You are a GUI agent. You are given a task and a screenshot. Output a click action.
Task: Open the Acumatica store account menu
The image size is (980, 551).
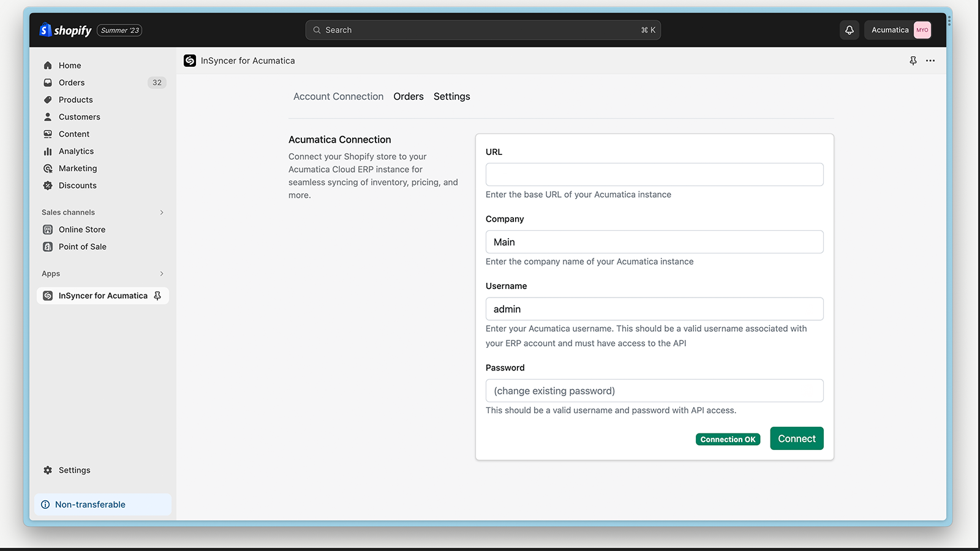pos(898,30)
